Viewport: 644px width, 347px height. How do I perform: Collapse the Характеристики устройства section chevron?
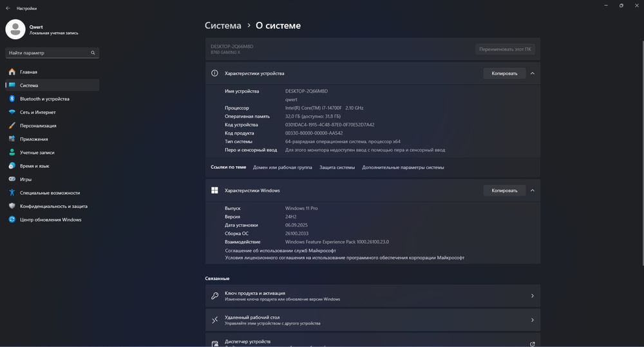coord(533,73)
